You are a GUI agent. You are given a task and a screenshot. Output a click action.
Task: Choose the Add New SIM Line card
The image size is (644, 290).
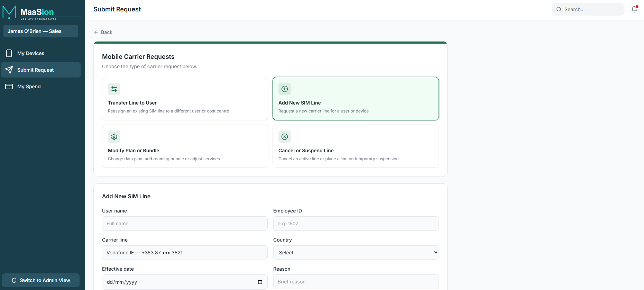pyautogui.click(x=356, y=99)
